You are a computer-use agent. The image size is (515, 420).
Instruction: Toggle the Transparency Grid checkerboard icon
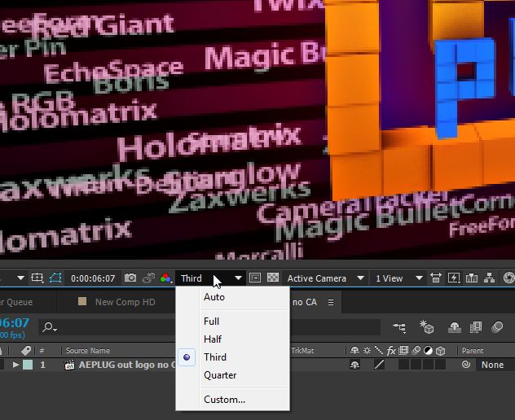click(x=273, y=278)
